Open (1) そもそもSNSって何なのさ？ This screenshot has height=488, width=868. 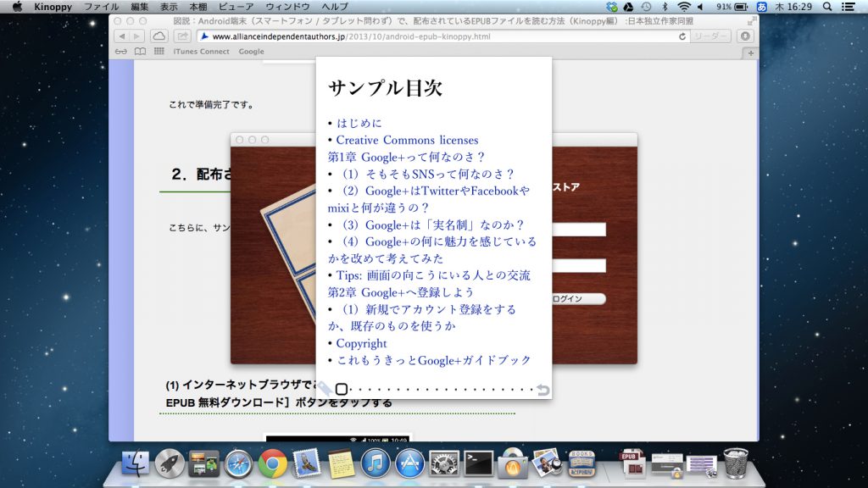pos(427,174)
